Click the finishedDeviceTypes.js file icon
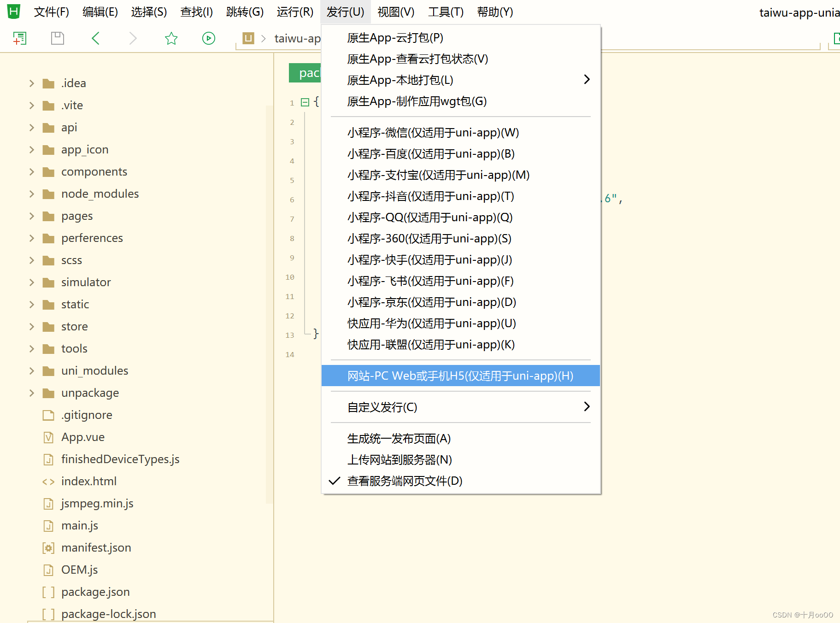This screenshot has height=623, width=840. 48,459
